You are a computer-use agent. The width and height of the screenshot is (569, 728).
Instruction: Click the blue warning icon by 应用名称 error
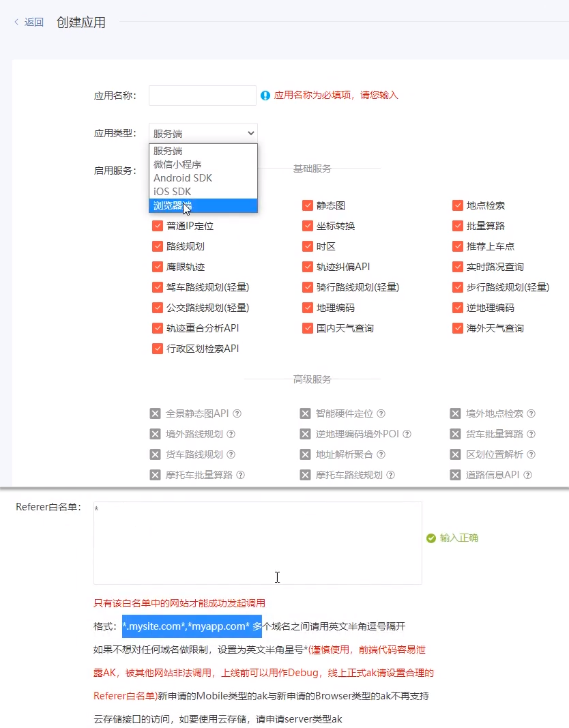click(x=265, y=96)
